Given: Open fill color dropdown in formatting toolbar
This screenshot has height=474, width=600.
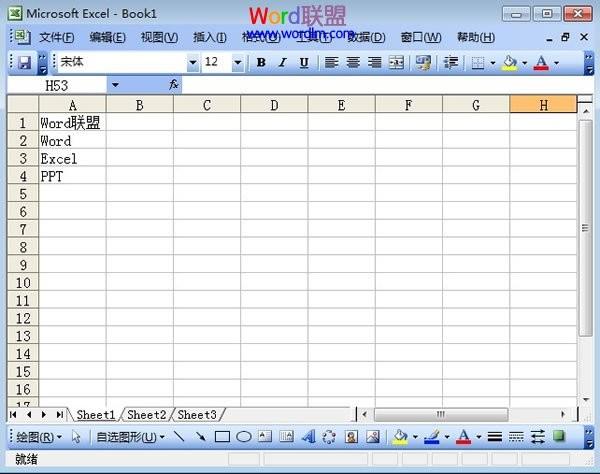Looking at the screenshot, I should point(525,62).
